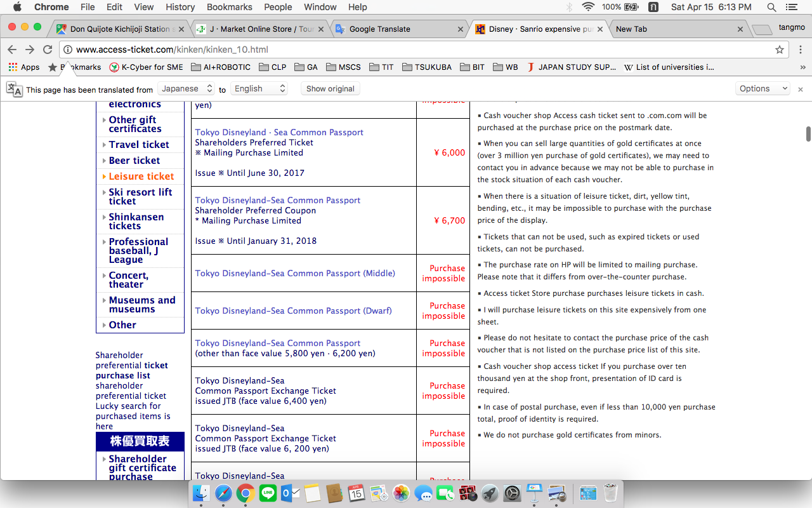Open Maps from the dock
812x508 pixels.
379,493
